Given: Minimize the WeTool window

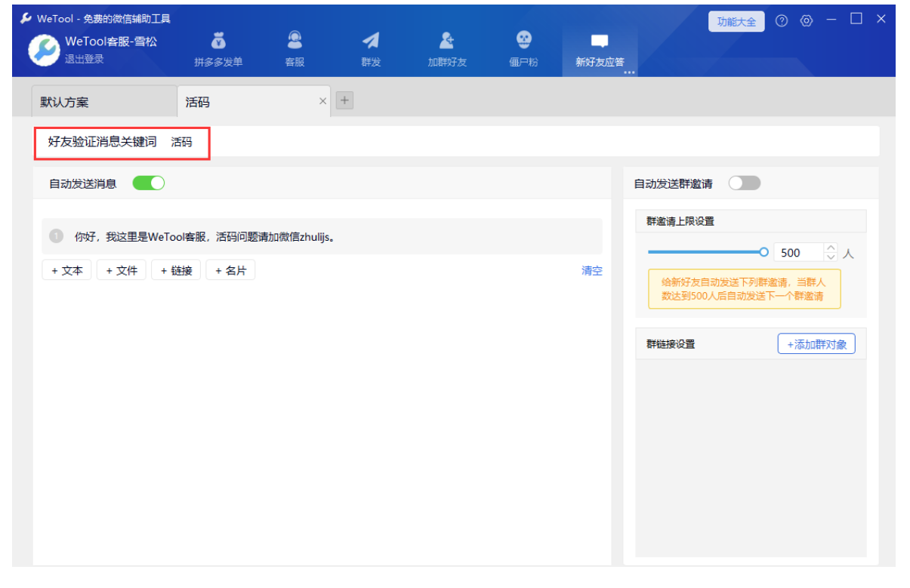Looking at the screenshot, I should pos(831,19).
